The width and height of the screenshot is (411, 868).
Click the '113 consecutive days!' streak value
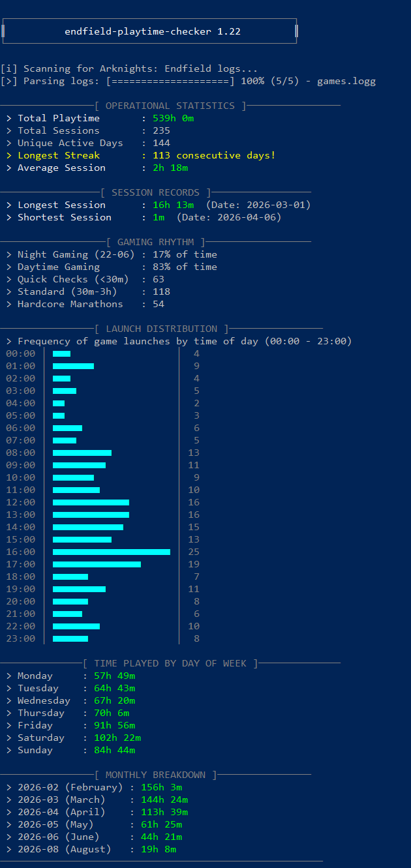coord(214,155)
